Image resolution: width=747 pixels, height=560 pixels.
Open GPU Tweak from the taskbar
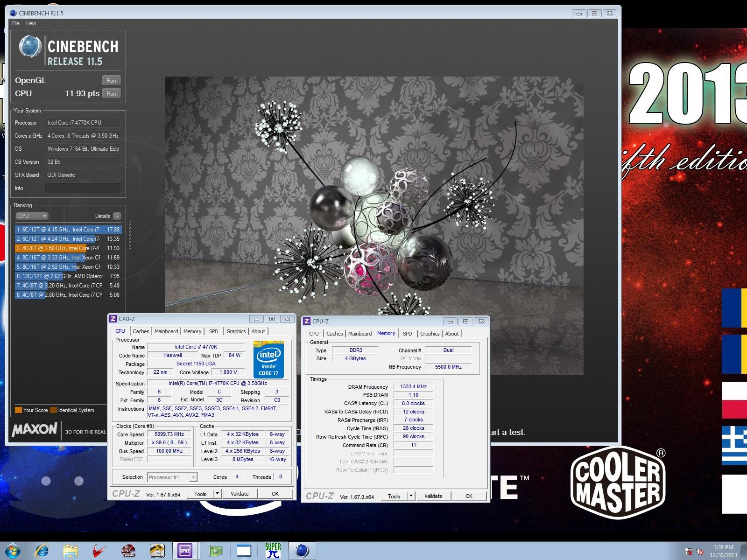tap(128, 551)
